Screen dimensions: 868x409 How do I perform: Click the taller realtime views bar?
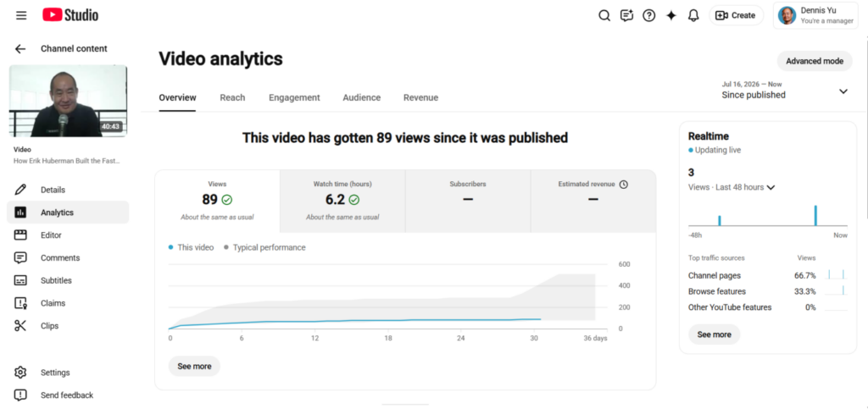click(x=815, y=216)
